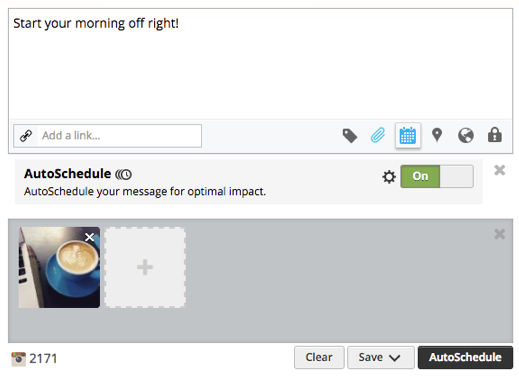Add a location using the pin icon

pos(437,135)
